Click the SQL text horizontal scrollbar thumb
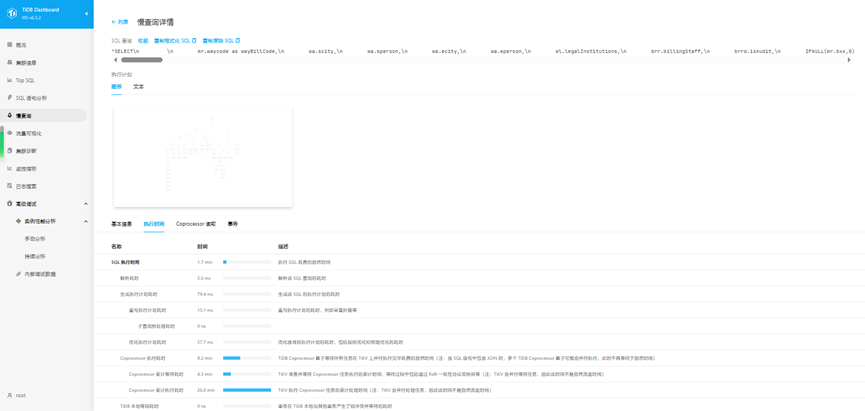The width and height of the screenshot is (865, 411). coord(142,60)
